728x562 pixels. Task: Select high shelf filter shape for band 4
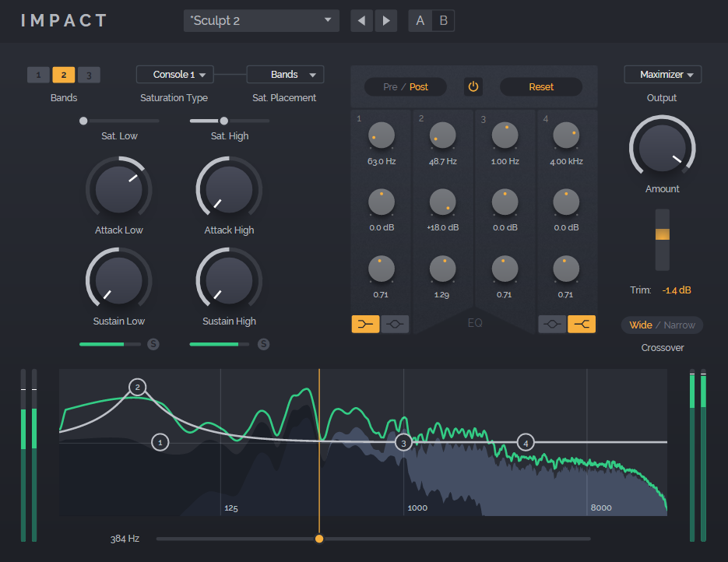click(x=582, y=325)
